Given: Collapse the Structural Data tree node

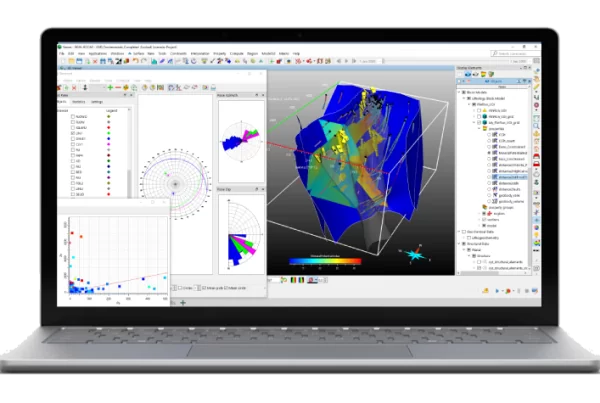Looking at the screenshot, I should 459,244.
